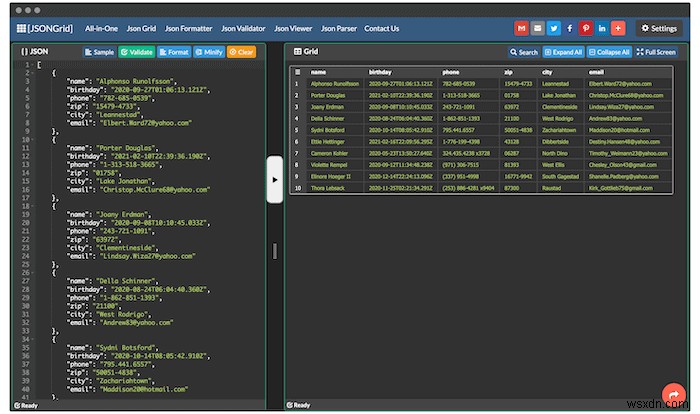
Task: Share on Twitter icon
Action: click(x=554, y=28)
